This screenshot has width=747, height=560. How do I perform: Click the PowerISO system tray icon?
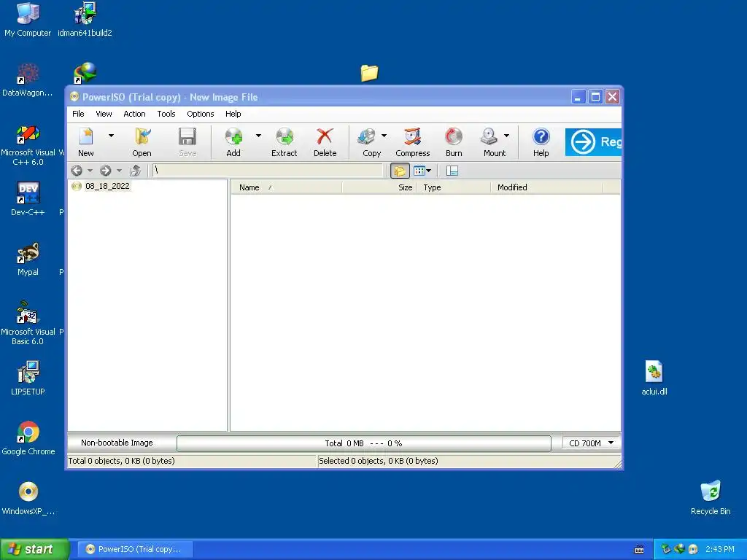(x=693, y=549)
